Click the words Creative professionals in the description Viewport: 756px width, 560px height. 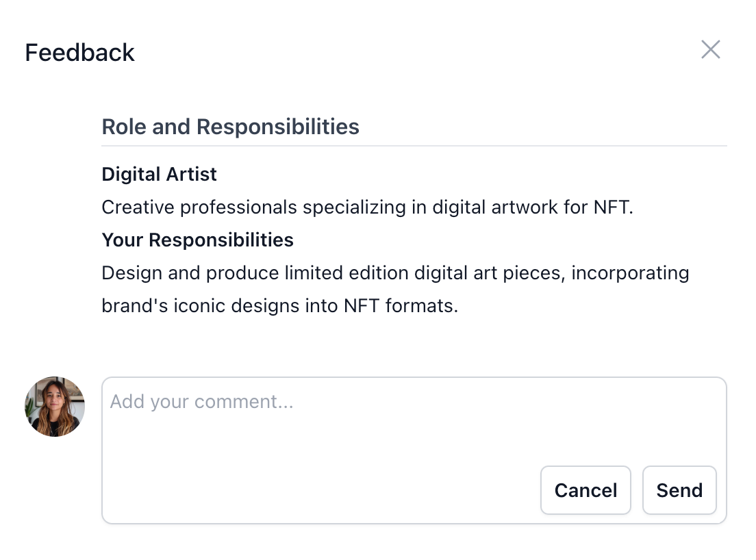coord(199,207)
